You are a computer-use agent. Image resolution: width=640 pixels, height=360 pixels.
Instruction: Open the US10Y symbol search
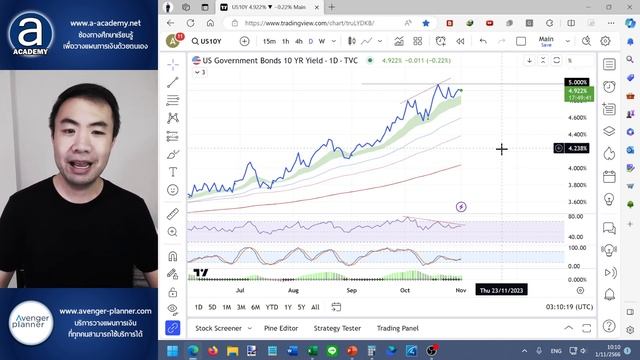coord(207,41)
